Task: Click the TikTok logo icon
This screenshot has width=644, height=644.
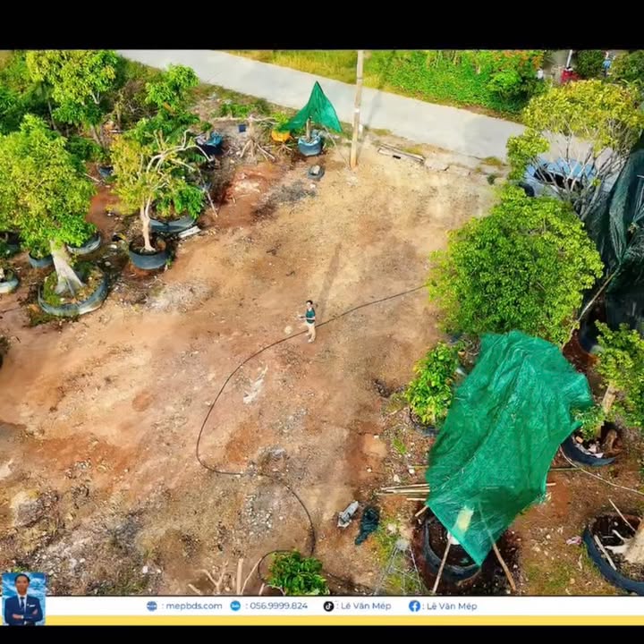Action: click(x=328, y=606)
